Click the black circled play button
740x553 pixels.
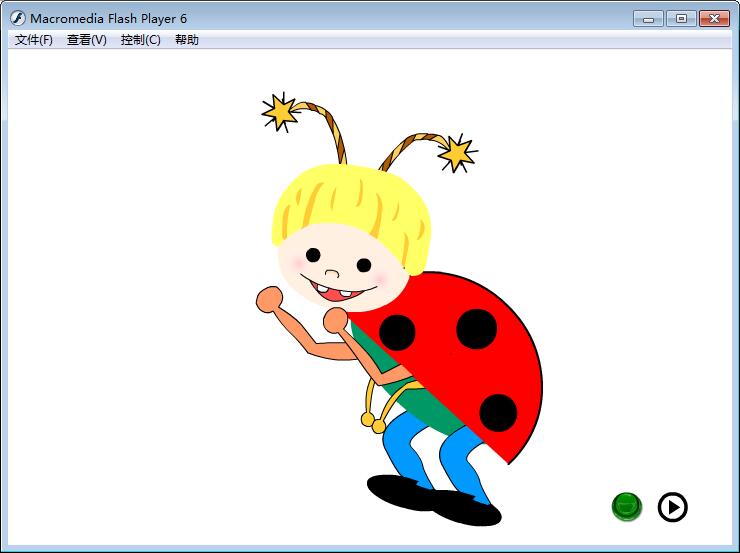673,507
